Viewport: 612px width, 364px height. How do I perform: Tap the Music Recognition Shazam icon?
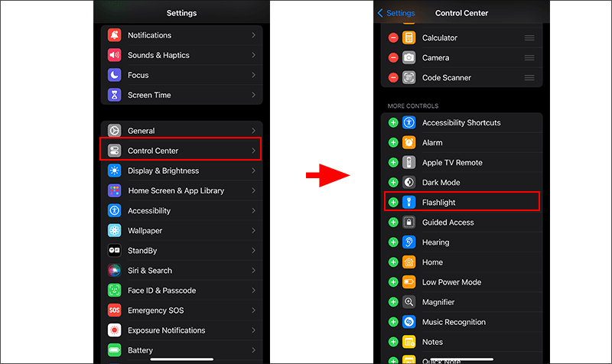click(x=409, y=322)
